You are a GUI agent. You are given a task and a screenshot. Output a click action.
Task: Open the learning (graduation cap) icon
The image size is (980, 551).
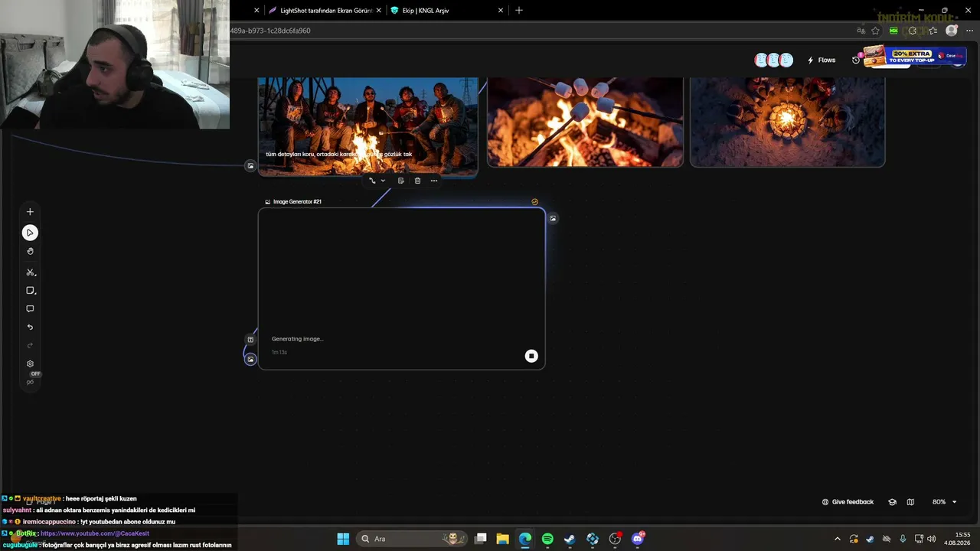[892, 502]
